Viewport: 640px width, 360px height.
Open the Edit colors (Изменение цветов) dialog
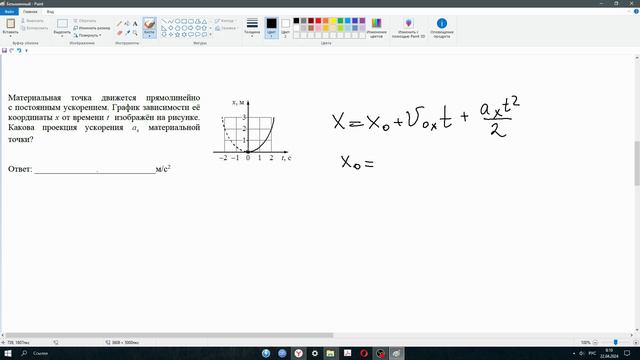(376, 28)
